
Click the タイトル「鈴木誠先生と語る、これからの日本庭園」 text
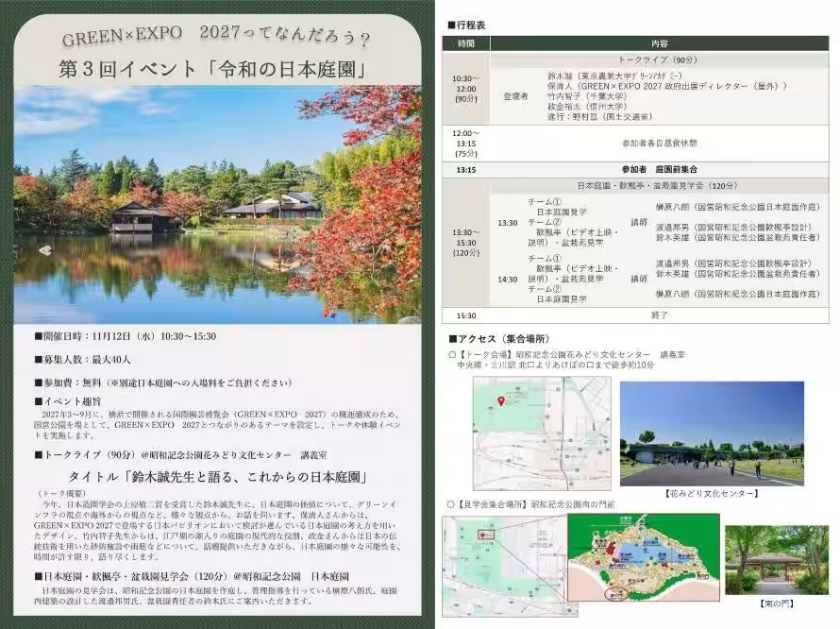pyautogui.click(x=217, y=474)
